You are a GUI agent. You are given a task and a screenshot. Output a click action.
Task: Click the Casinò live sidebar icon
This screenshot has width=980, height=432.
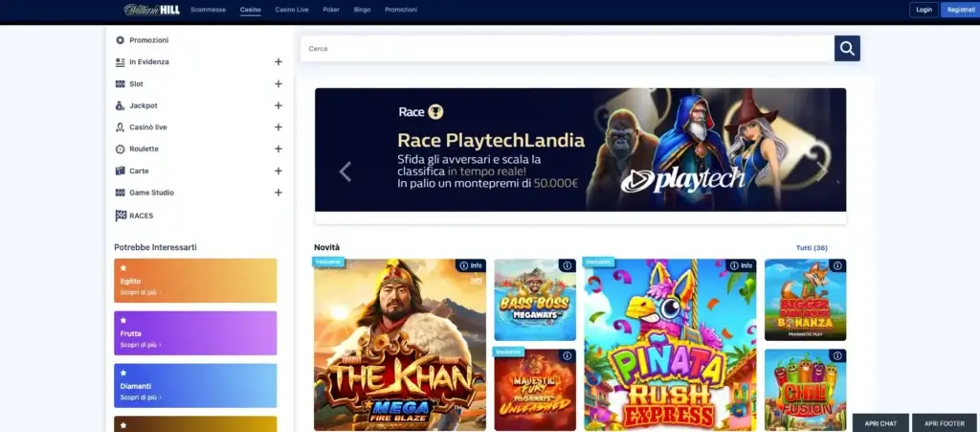(120, 126)
